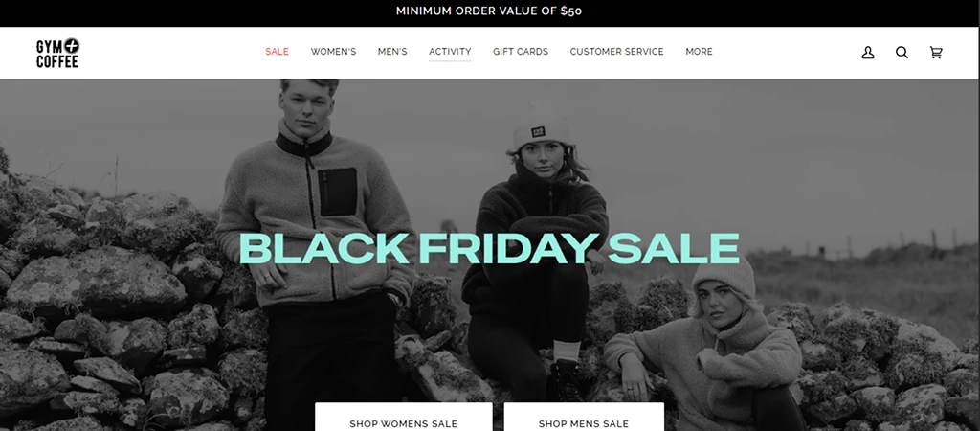Screen dimensions: 980x431
Task: Click the search magnifier icon
Action: [x=902, y=54]
